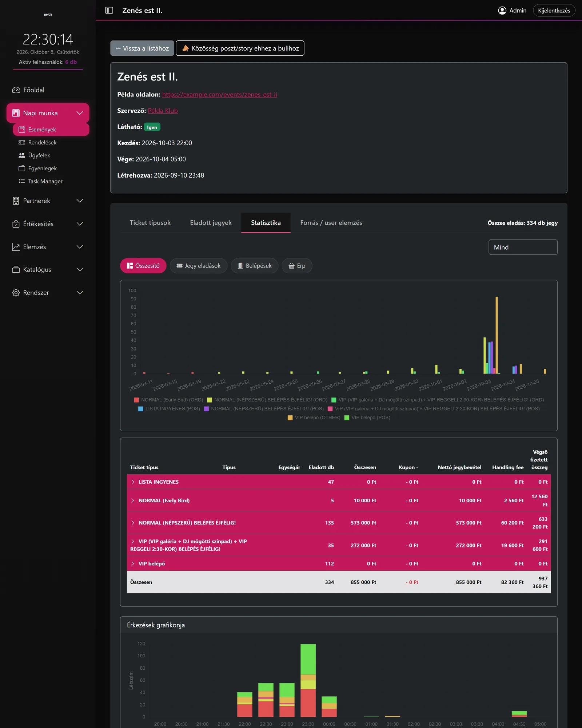
Task: Open the Forrás / user elemzés tab
Action: pos(331,223)
